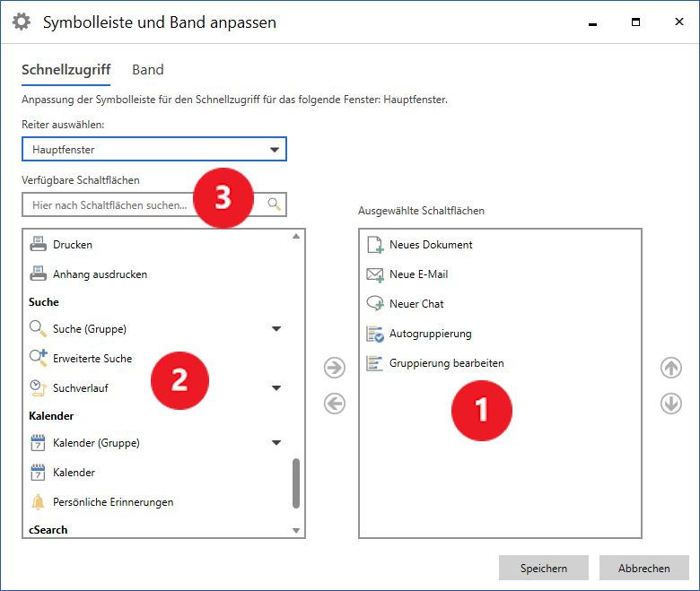Image resolution: width=700 pixels, height=591 pixels.
Task: Expand the Kalender (Gruppe) arrow
Action: coord(276,443)
